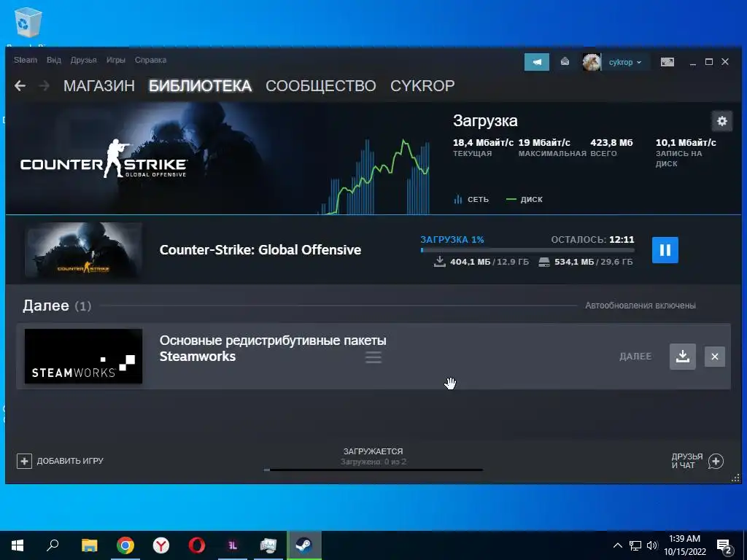Open the volume speaker tray icon
The width and height of the screenshot is (747, 560).
652,545
